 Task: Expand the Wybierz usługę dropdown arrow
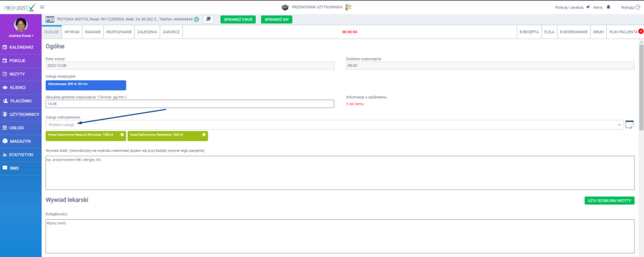click(621, 125)
